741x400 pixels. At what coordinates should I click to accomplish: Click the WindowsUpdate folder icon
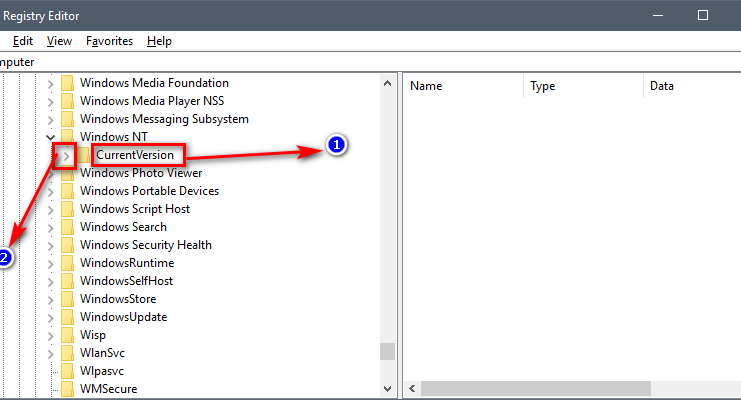coord(68,317)
